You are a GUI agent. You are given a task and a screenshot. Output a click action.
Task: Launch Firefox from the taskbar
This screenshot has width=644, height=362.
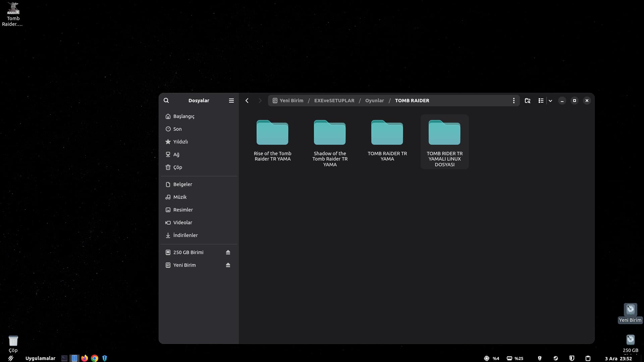pyautogui.click(x=85, y=358)
